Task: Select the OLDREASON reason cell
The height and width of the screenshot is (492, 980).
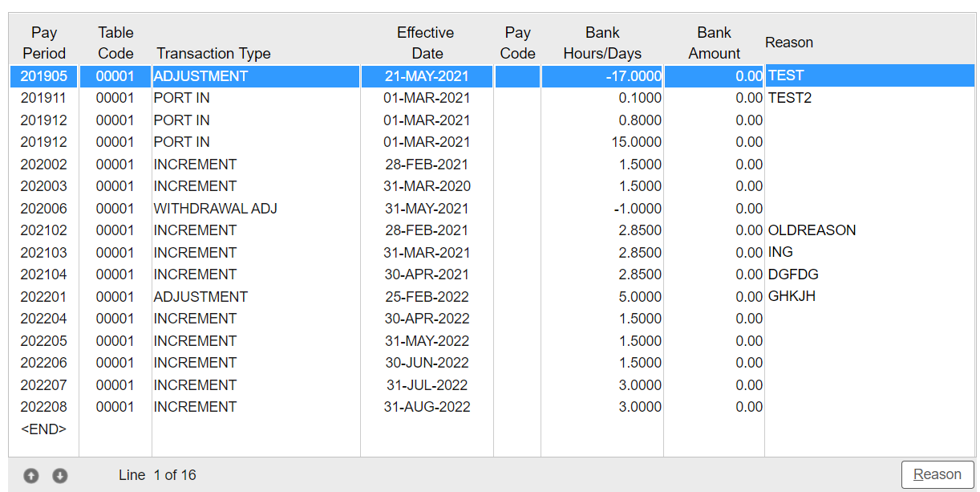Action: (812, 230)
